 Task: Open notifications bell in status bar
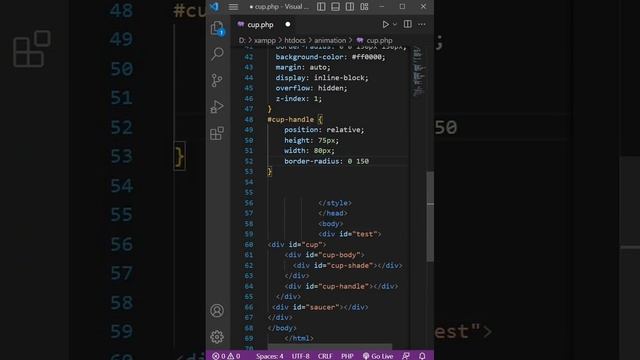[422, 356]
